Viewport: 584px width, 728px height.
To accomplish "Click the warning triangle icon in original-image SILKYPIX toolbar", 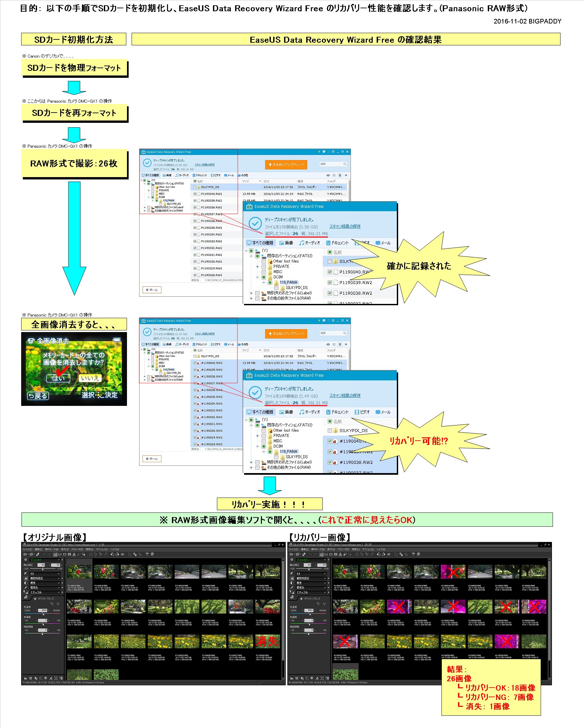I will tap(74, 555).
